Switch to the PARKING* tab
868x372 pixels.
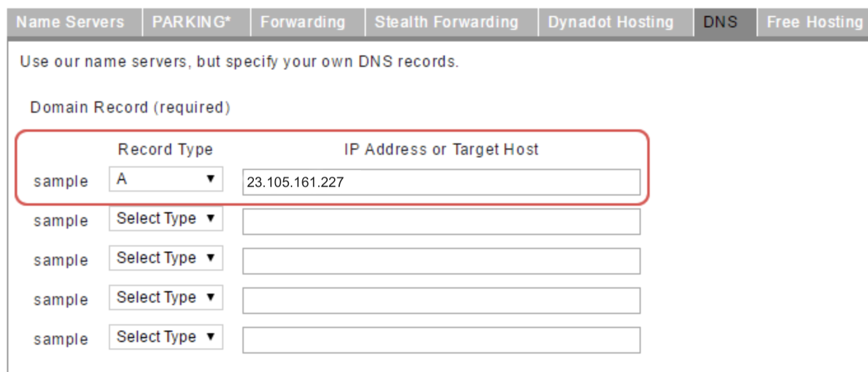(x=192, y=22)
